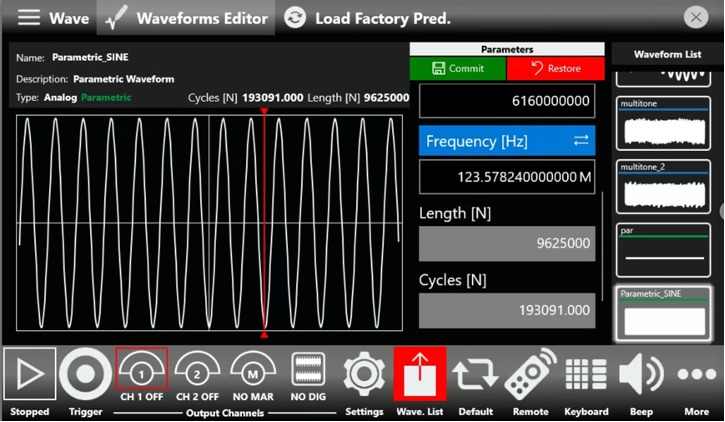
Task: Click the NO DIG digital output icon
Action: (308, 373)
